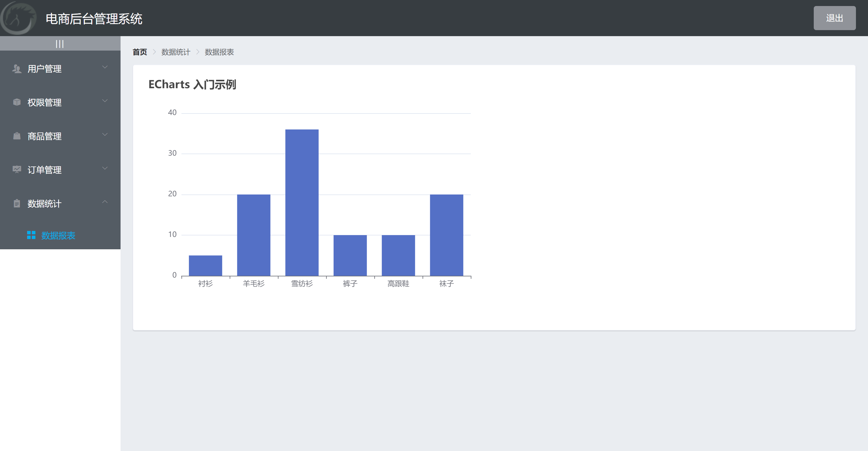Click the 雪纺衫 x-axis label
Viewport: 868px width, 451px height.
(x=302, y=284)
